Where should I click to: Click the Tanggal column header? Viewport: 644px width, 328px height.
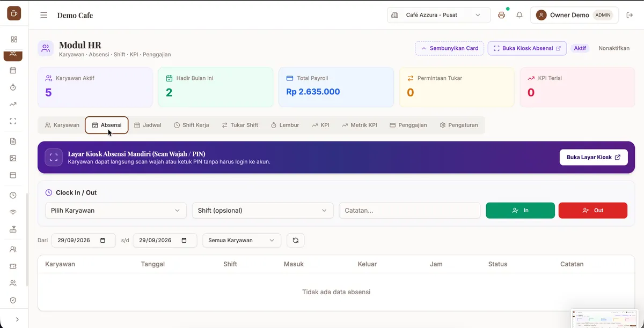point(152,264)
